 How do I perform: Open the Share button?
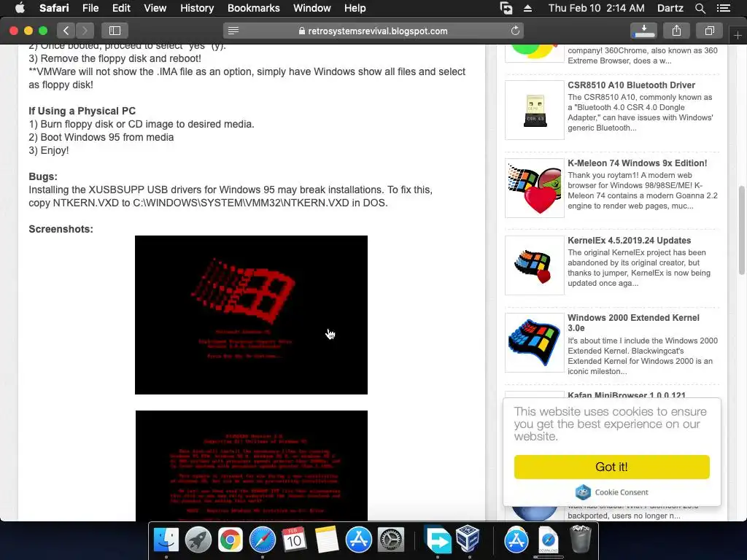point(676,31)
